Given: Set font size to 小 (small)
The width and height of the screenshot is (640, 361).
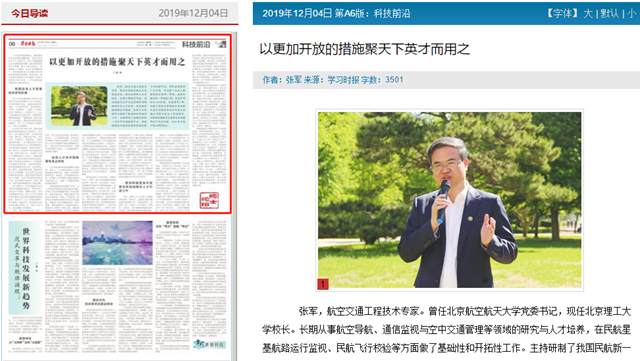Looking at the screenshot, I should [631, 13].
